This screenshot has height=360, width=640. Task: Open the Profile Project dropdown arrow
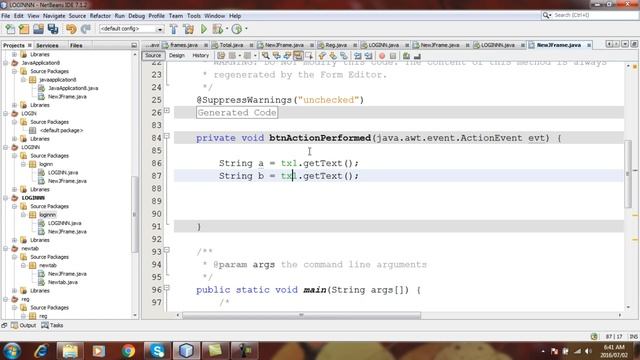246,29
